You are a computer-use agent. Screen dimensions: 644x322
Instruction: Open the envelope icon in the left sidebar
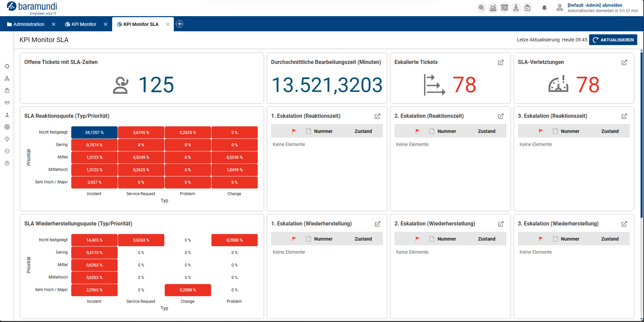click(x=7, y=103)
